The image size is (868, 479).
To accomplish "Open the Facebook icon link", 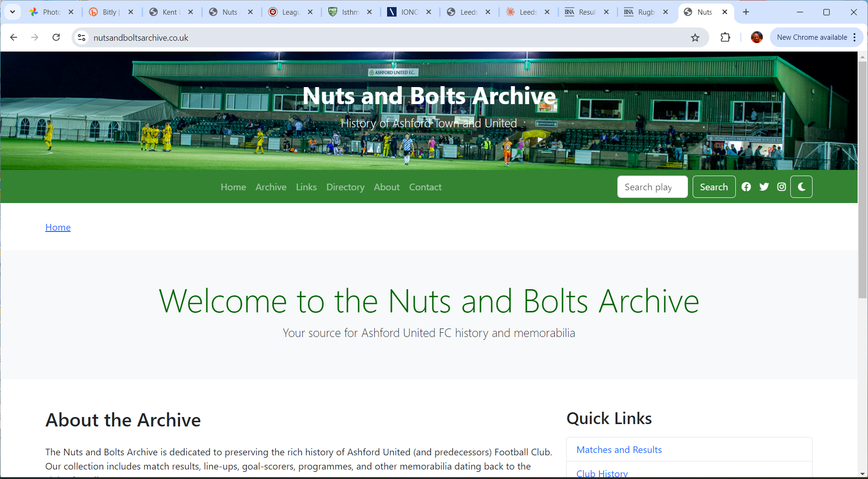I will pos(746,187).
